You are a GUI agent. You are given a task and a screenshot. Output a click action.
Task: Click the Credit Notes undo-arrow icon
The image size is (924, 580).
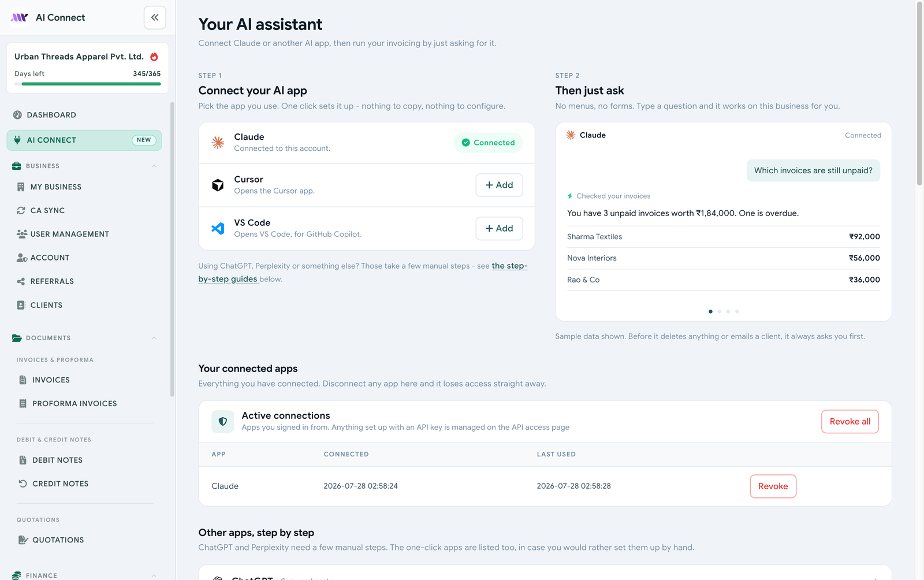click(23, 484)
